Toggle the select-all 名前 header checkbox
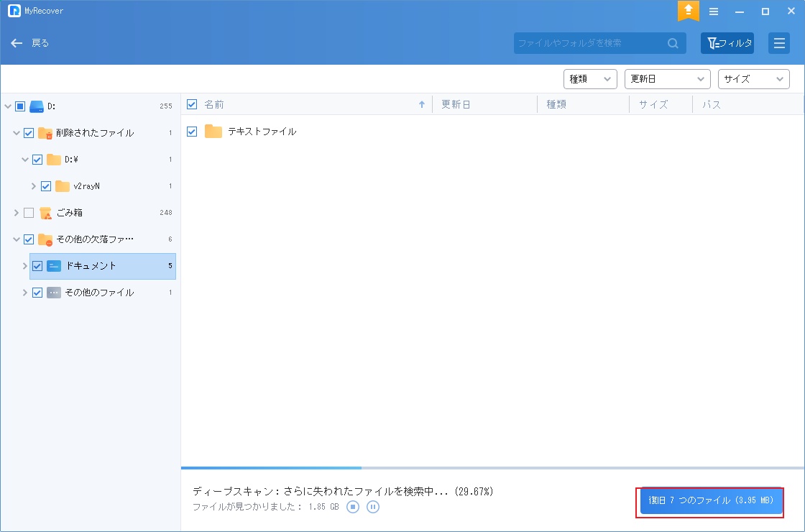805x532 pixels. 192,104
